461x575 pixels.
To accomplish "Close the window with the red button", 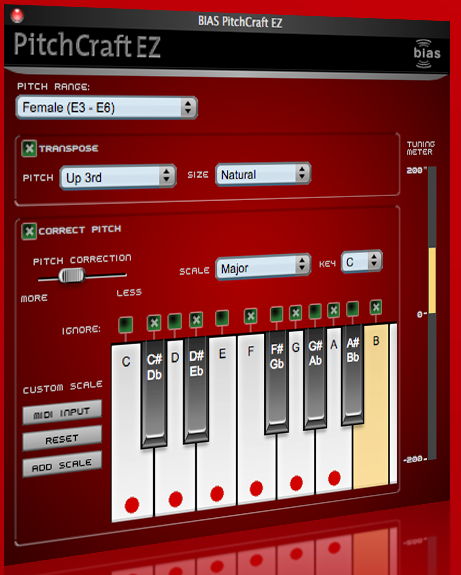I will [x=17, y=15].
